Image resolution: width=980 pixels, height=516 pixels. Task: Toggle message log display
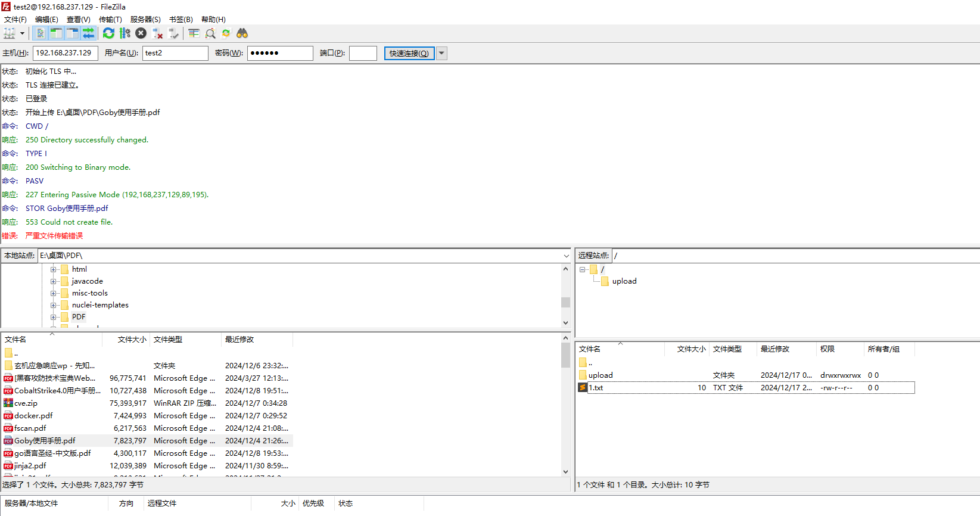point(40,33)
